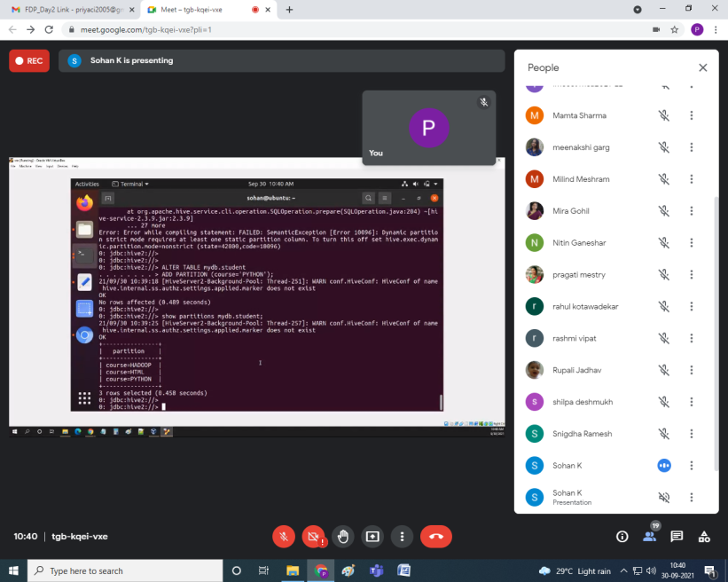Image resolution: width=728 pixels, height=582 pixels.
Task: Open the meeting details info icon
Action: coord(622,536)
